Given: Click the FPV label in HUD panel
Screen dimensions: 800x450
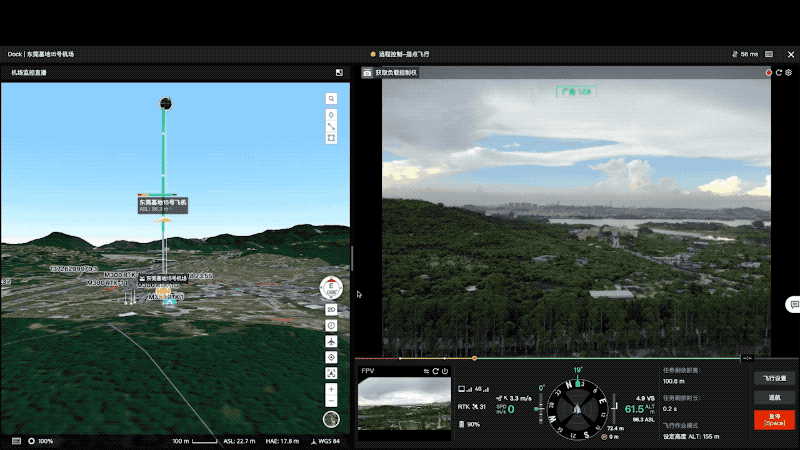Looking at the screenshot, I should coord(367,371).
